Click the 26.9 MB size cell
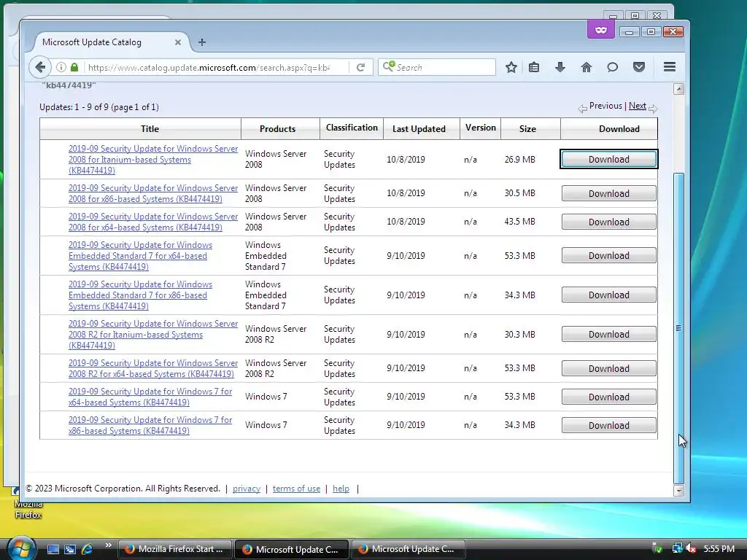Viewport: 747px width, 560px height. 519,160
